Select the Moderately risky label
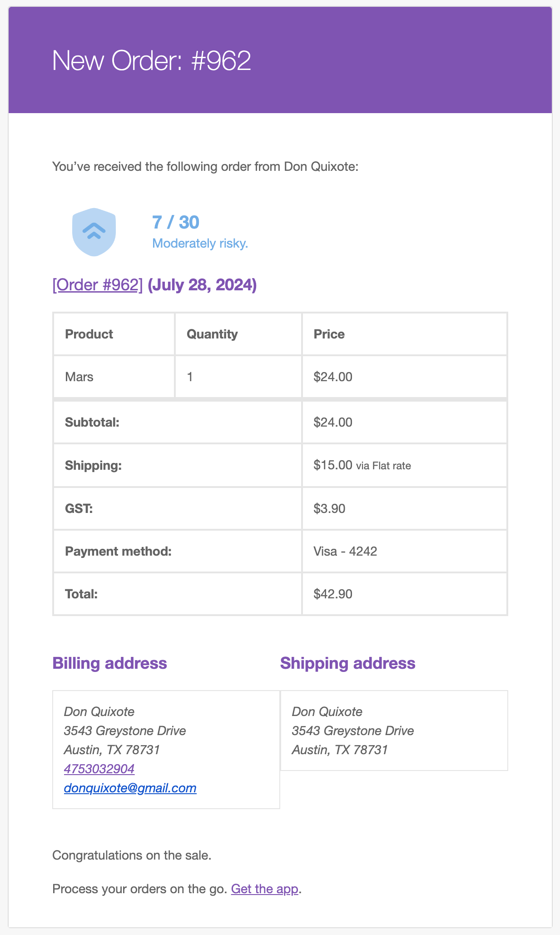 click(x=200, y=244)
